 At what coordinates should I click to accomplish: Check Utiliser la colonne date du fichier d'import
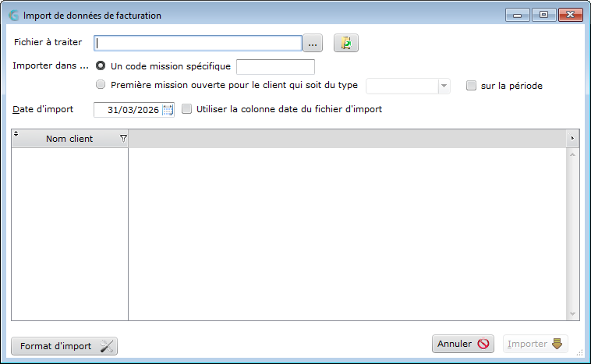[x=186, y=109]
